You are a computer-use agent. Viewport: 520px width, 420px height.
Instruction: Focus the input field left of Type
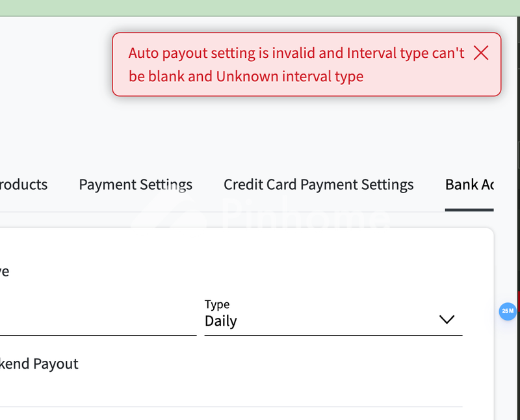[97, 322]
